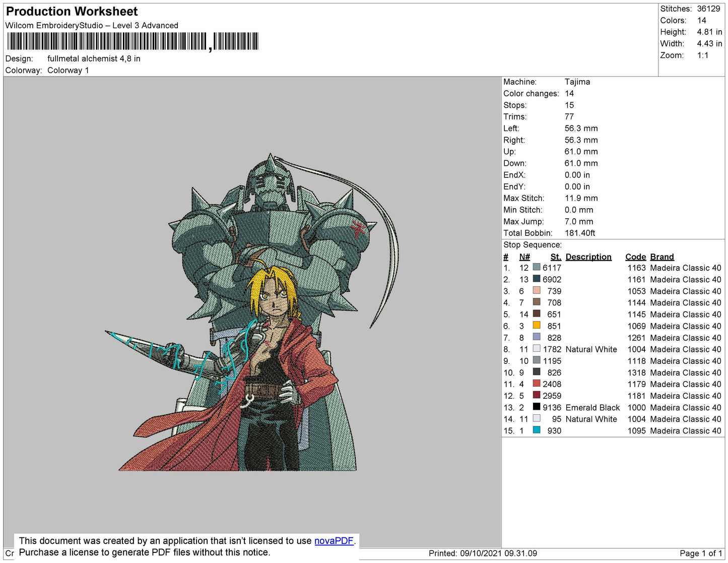728x563 pixels.
Task: Select the dark red swatch for code 1181
Action: coord(537,395)
